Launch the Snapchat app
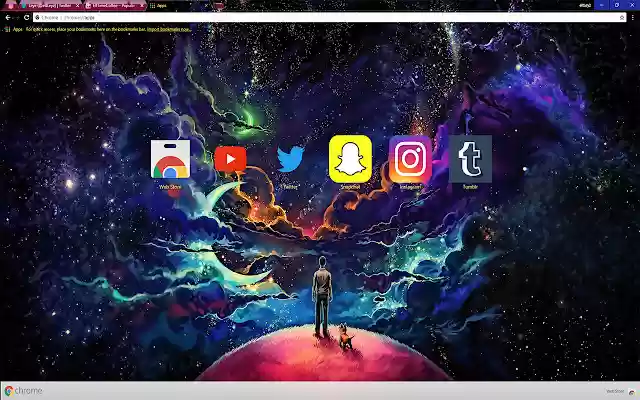 pyautogui.click(x=350, y=159)
